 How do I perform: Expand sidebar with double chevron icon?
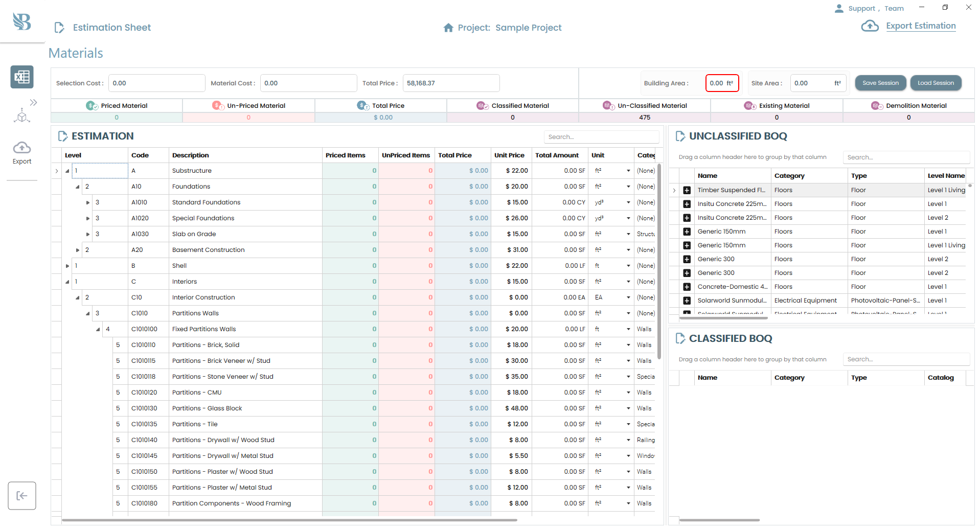33,102
